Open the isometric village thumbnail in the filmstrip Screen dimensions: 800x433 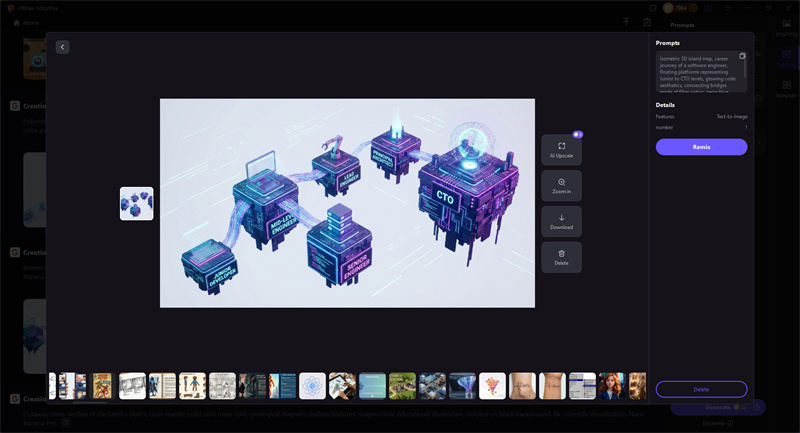click(402, 386)
